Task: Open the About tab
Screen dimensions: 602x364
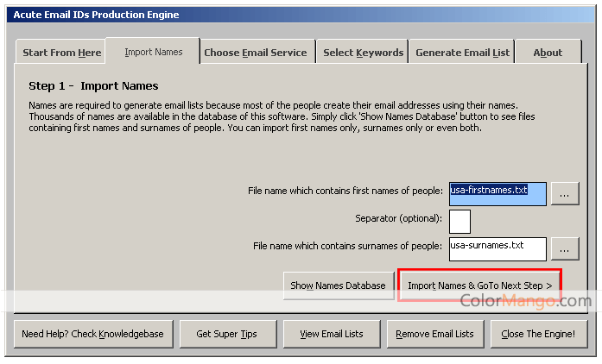Action: click(x=548, y=53)
